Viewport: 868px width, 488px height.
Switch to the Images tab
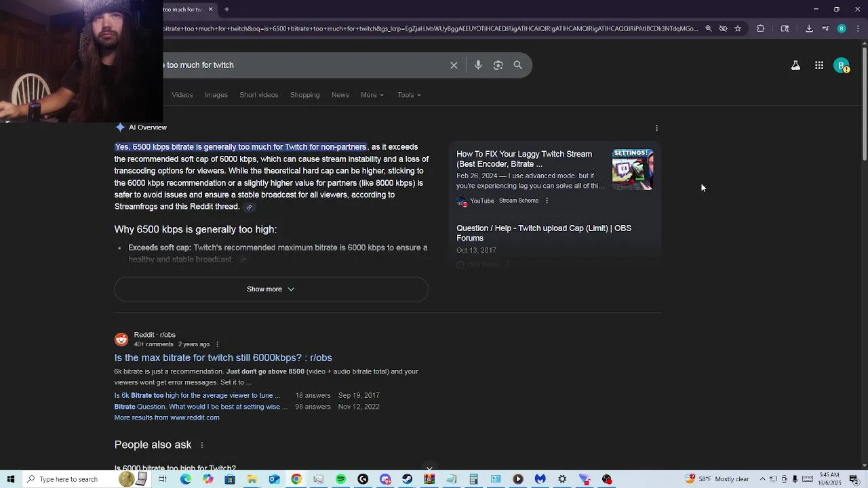(216, 95)
